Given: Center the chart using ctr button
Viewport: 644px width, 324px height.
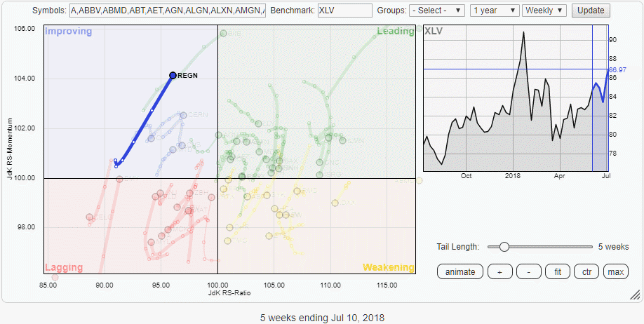Looking at the screenshot, I should pos(586,272).
